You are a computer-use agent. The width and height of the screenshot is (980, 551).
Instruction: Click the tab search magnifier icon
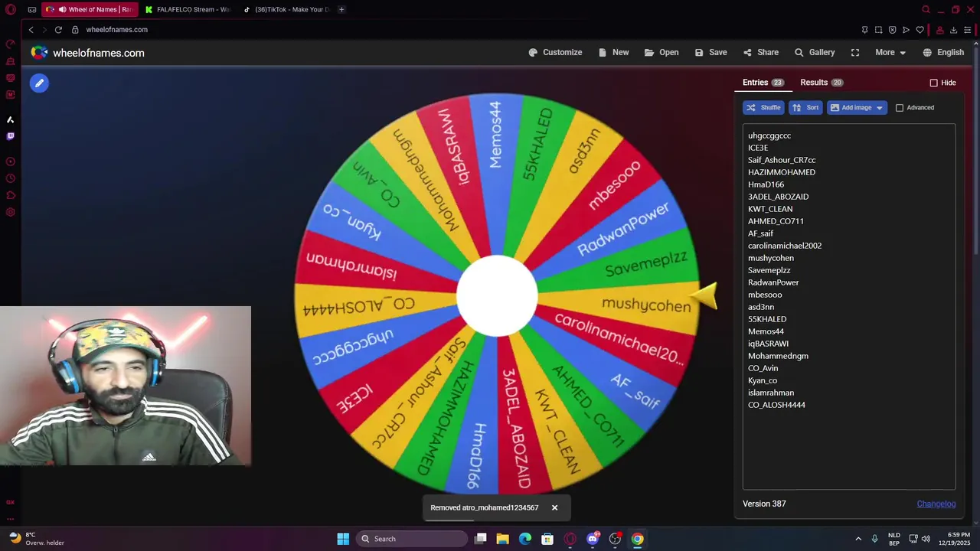(x=926, y=10)
